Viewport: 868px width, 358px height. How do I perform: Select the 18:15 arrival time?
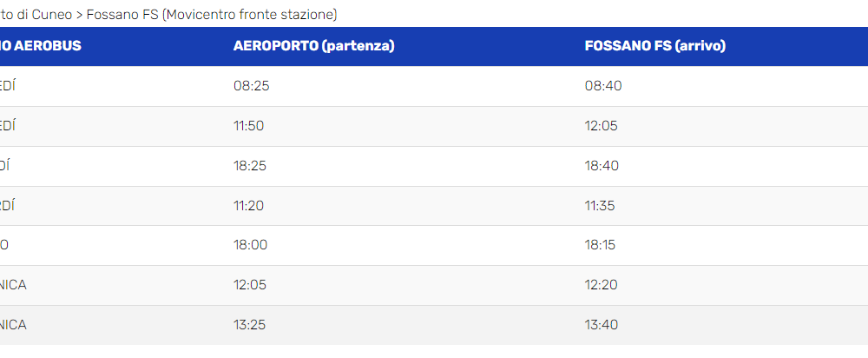[x=600, y=245]
